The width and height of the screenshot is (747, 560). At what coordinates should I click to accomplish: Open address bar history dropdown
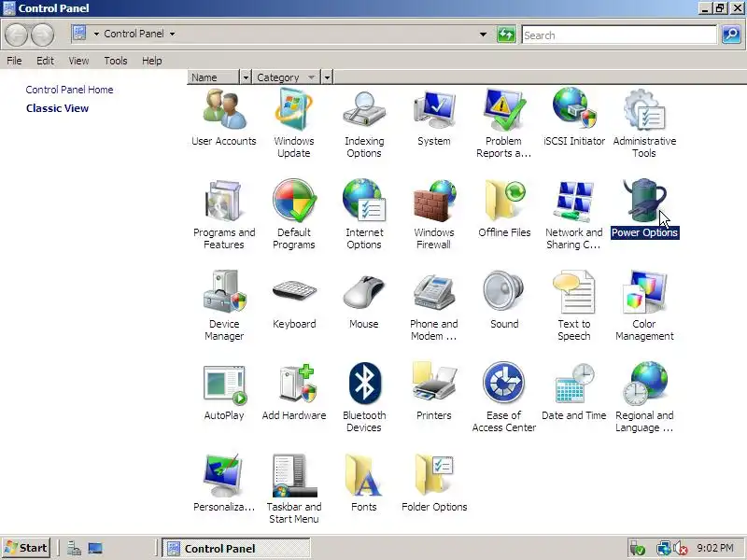(x=483, y=35)
